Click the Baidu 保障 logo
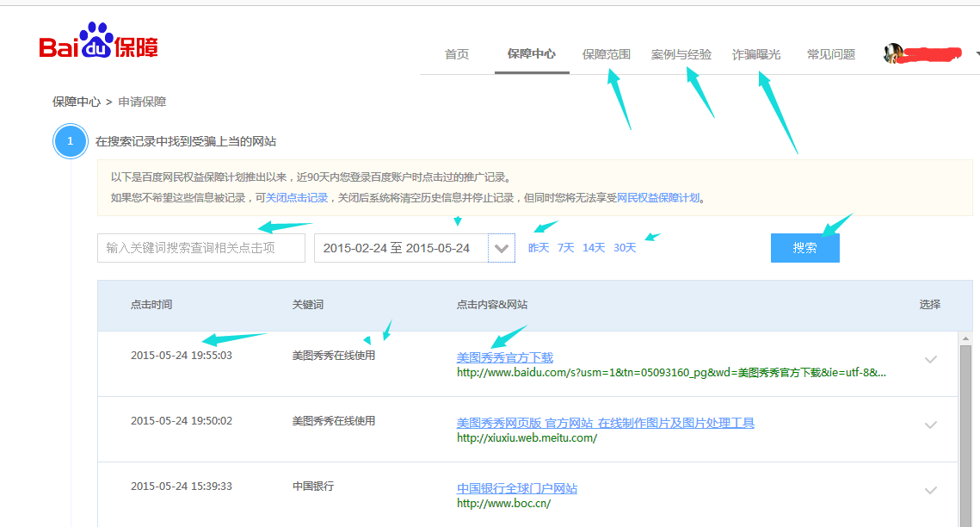Viewport: 980px width, 527px height. click(x=98, y=40)
